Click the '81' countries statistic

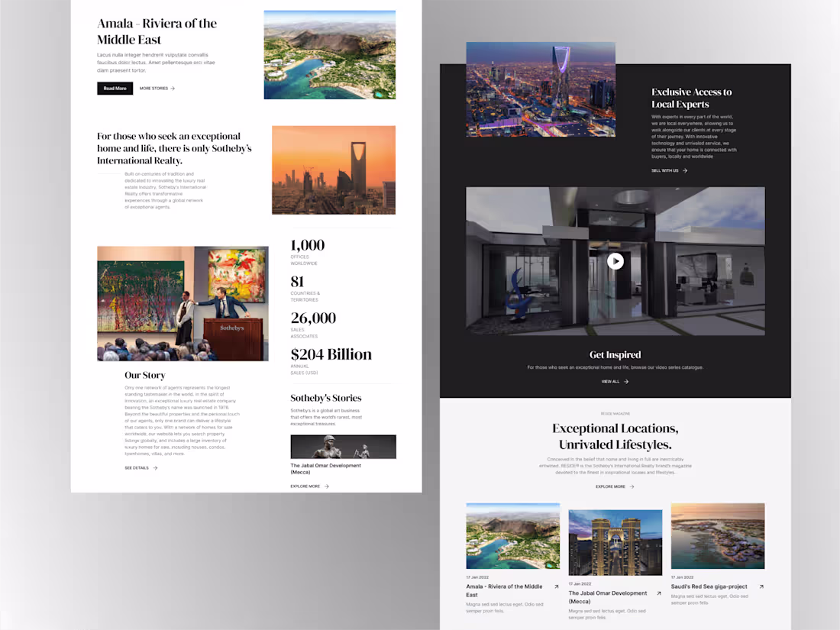pyautogui.click(x=297, y=281)
